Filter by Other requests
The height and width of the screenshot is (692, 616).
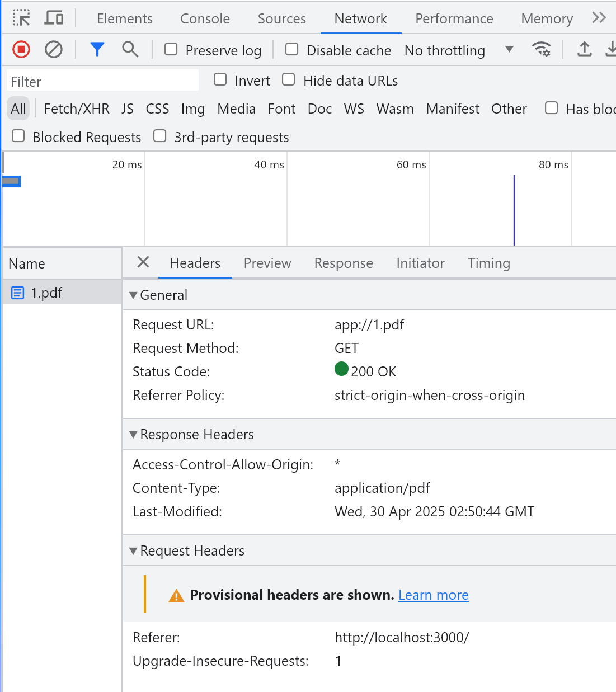(x=509, y=109)
